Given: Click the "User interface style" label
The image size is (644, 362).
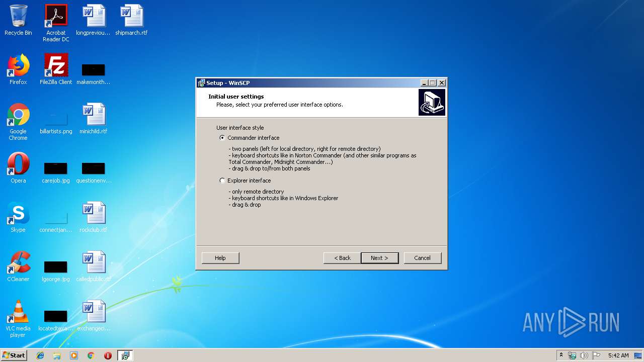Looking at the screenshot, I should [240, 128].
